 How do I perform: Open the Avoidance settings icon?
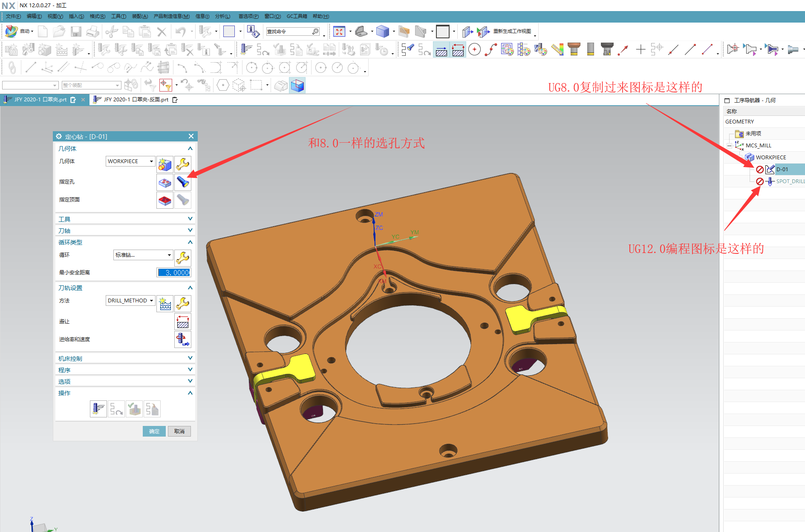coord(183,322)
